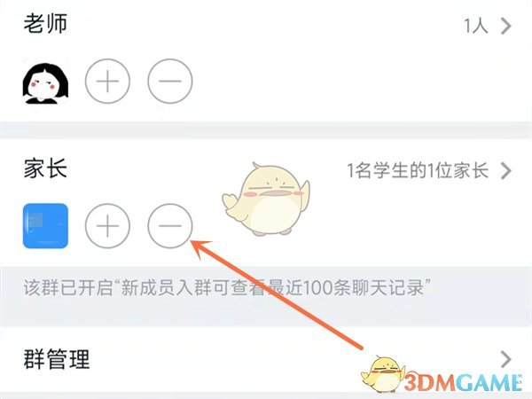Tap the teacher's cartoon girl avatar
This screenshot has height=399, width=532.
tap(45, 83)
